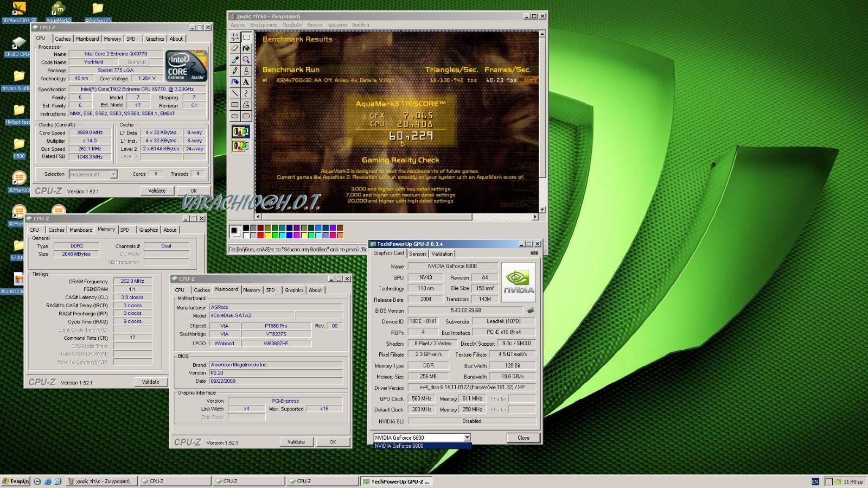Click the BIOS save icon in GPU-Z
This screenshot has width=868, height=488.
coord(531,310)
